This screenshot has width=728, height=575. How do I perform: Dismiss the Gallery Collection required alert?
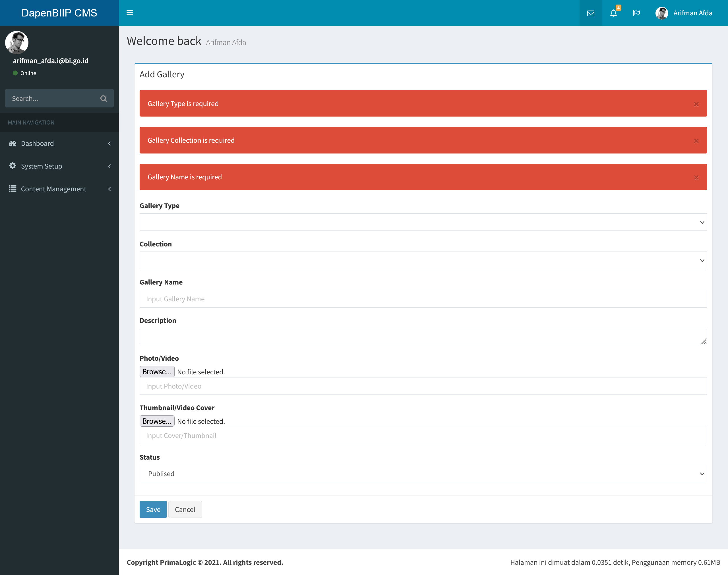[696, 141]
